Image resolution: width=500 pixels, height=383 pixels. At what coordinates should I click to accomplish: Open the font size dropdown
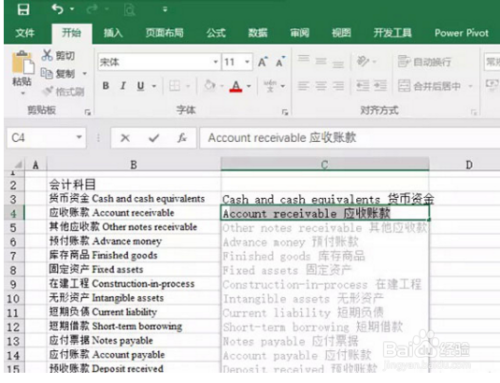pos(247,62)
